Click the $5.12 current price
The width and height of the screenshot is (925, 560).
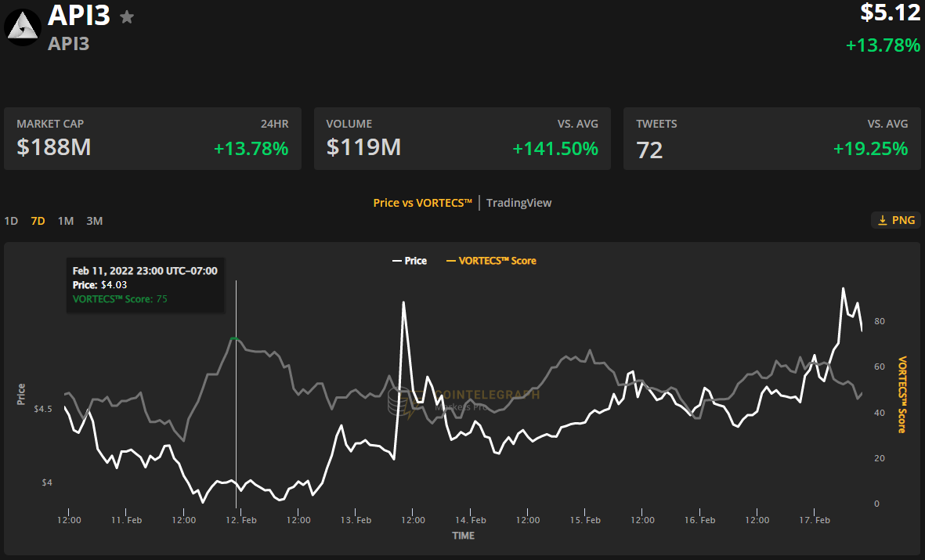pos(890,13)
